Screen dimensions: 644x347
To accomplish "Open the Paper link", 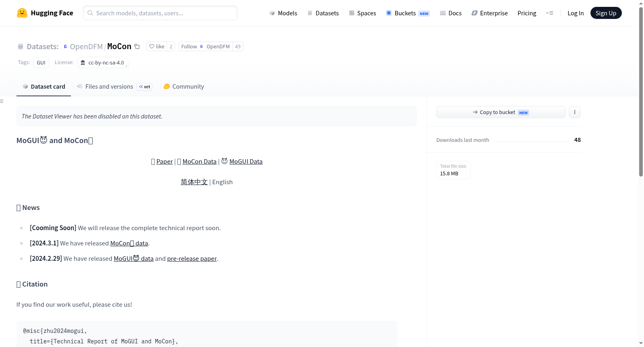I will coord(165,161).
